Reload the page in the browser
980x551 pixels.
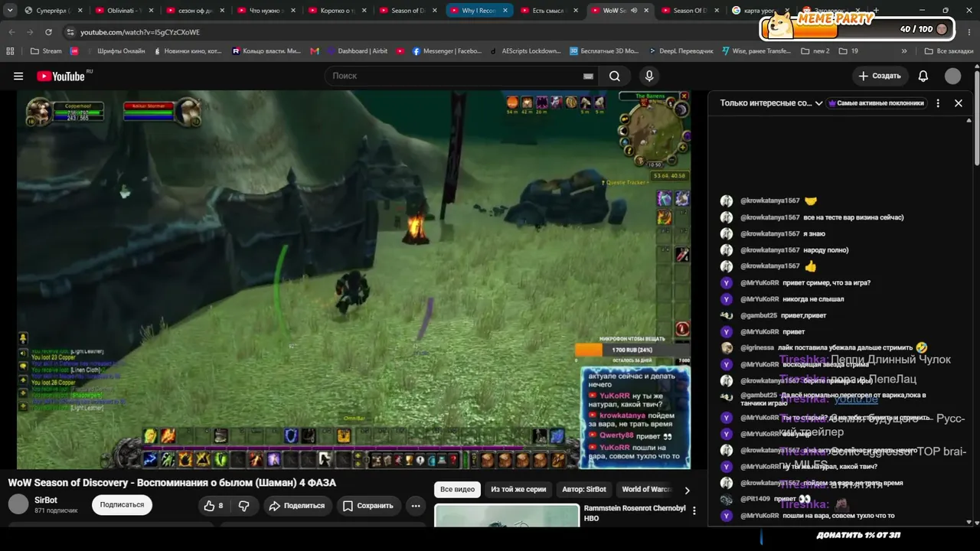pyautogui.click(x=48, y=32)
